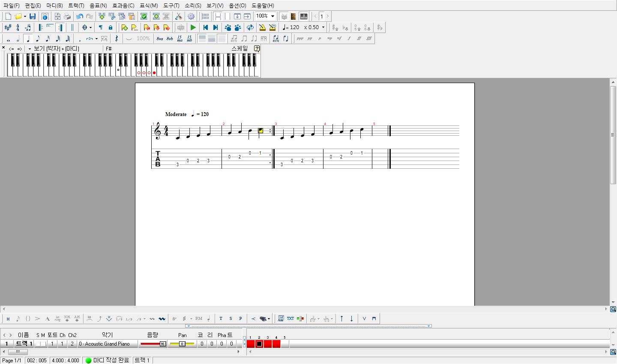Click the scissors/broom cleanup tool icon
Image resolution: width=617 pixels, height=364 pixels.
(x=179, y=16)
